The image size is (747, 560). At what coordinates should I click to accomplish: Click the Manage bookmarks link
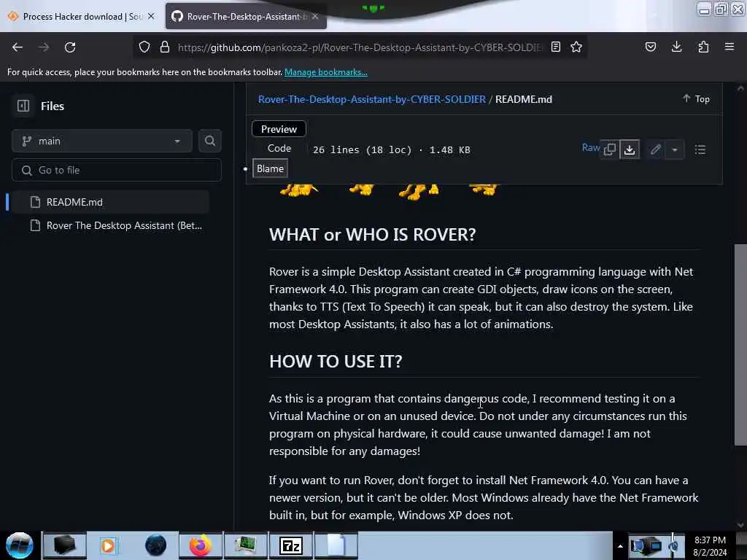(x=326, y=72)
